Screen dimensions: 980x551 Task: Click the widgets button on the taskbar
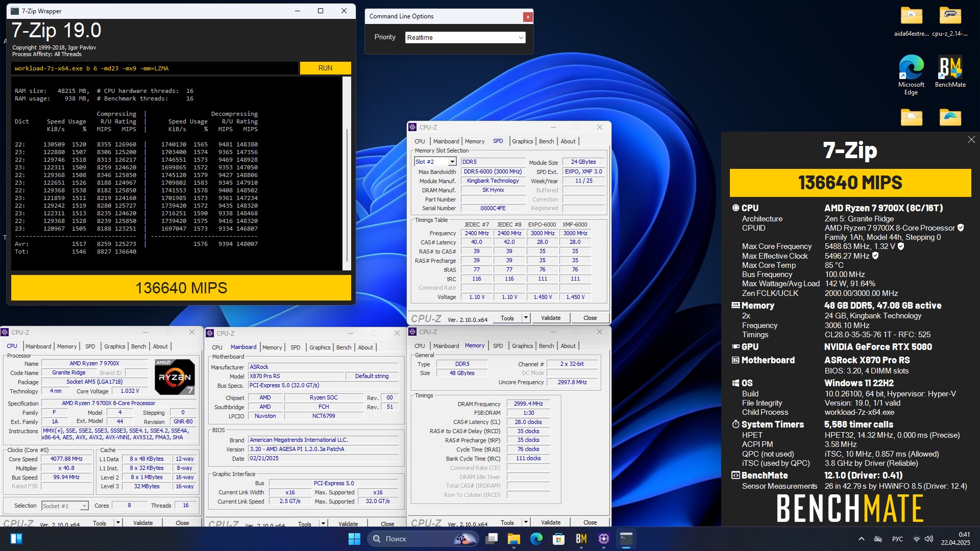pyautogui.click(x=16, y=539)
